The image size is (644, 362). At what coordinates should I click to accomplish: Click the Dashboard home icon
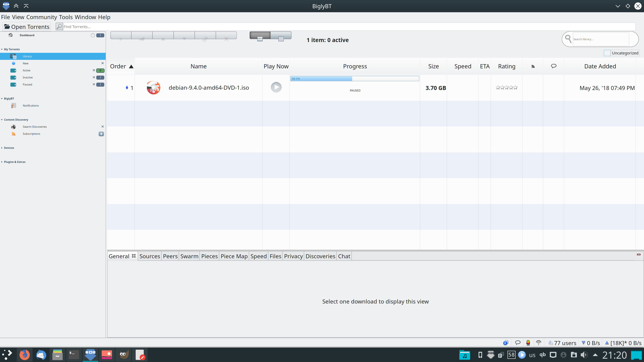[11, 35]
